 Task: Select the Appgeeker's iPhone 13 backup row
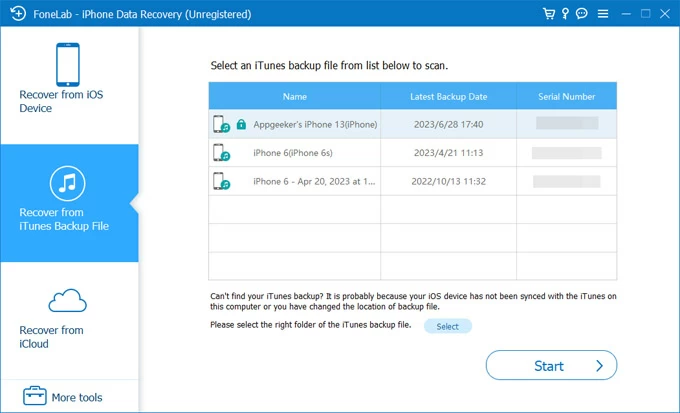pos(412,124)
